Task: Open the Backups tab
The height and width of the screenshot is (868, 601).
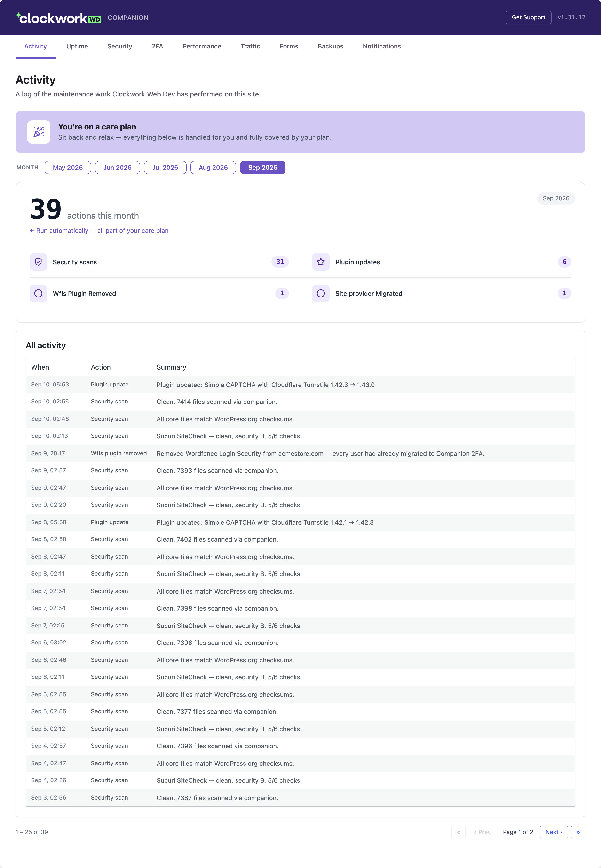Action: (331, 46)
